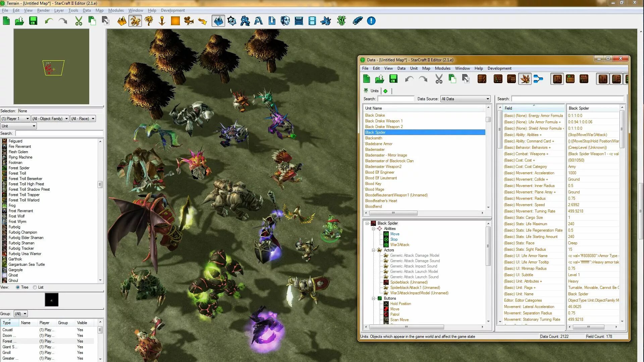644x362 pixels.
Task: Select Blood Mage in Unit Name list
Action: (375, 189)
